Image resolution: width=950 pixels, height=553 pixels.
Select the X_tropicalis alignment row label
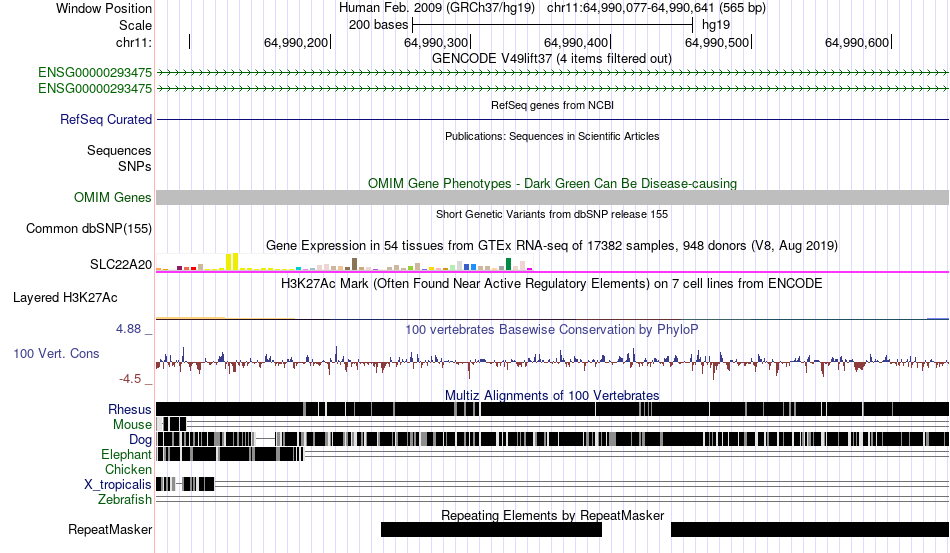[x=118, y=485]
